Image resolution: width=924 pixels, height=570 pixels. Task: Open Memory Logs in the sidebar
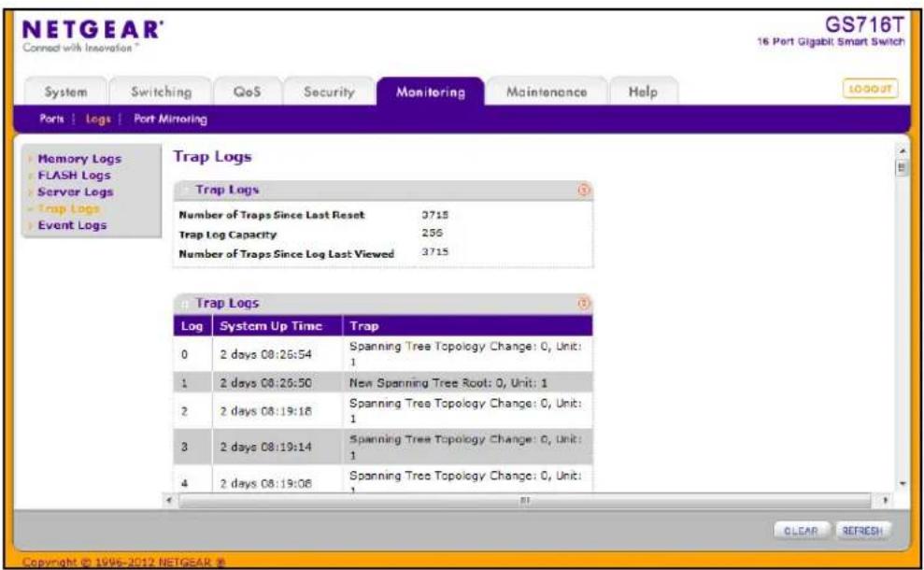(x=79, y=159)
